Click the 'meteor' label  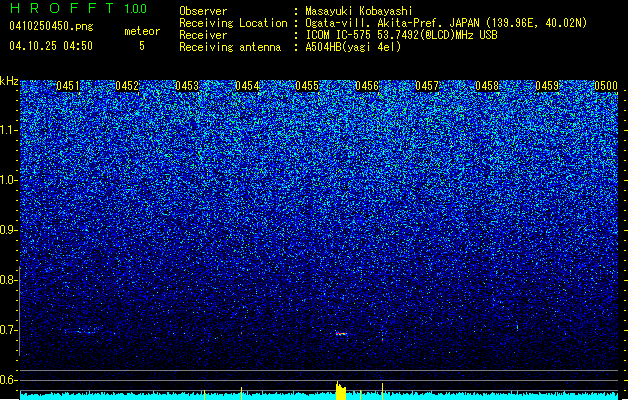tap(142, 31)
